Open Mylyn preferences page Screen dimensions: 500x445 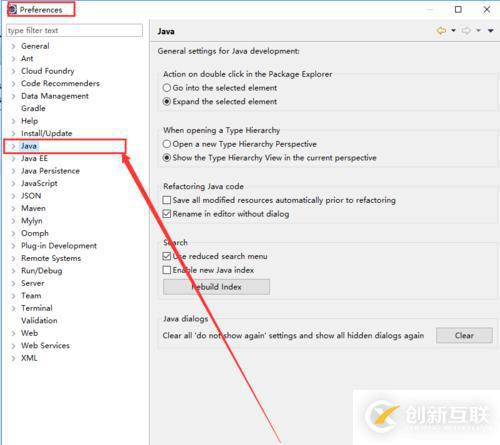click(32, 221)
